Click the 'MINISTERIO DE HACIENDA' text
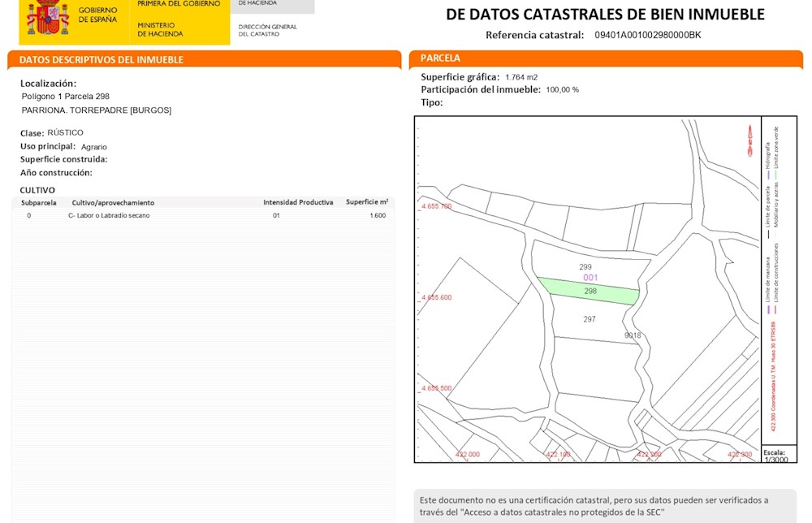The width and height of the screenshot is (812, 523). [x=160, y=29]
